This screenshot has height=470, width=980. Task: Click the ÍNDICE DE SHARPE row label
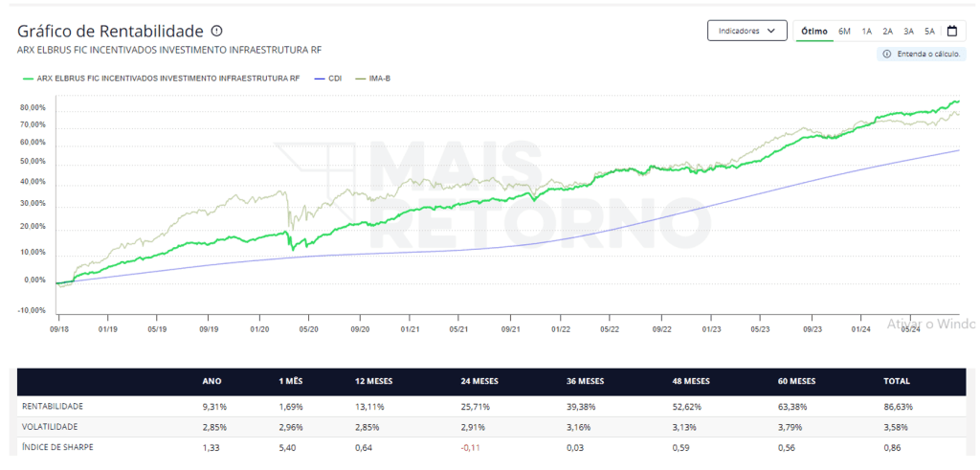(x=58, y=447)
